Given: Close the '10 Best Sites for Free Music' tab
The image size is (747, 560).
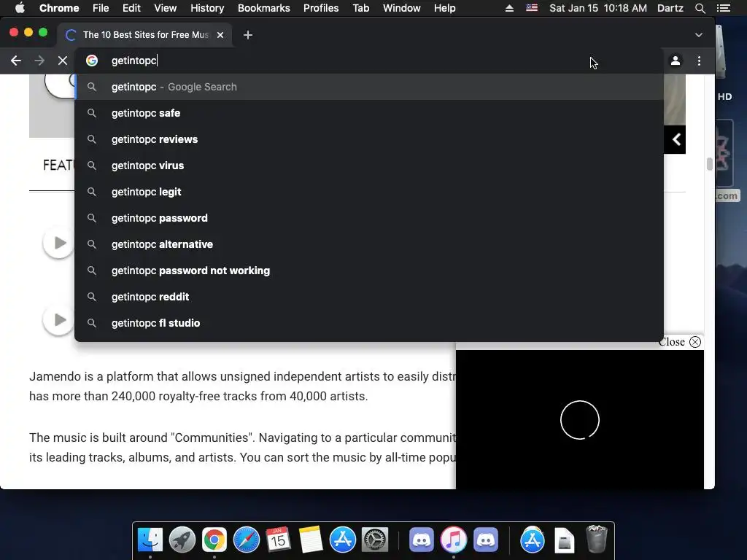Looking at the screenshot, I should 220,35.
